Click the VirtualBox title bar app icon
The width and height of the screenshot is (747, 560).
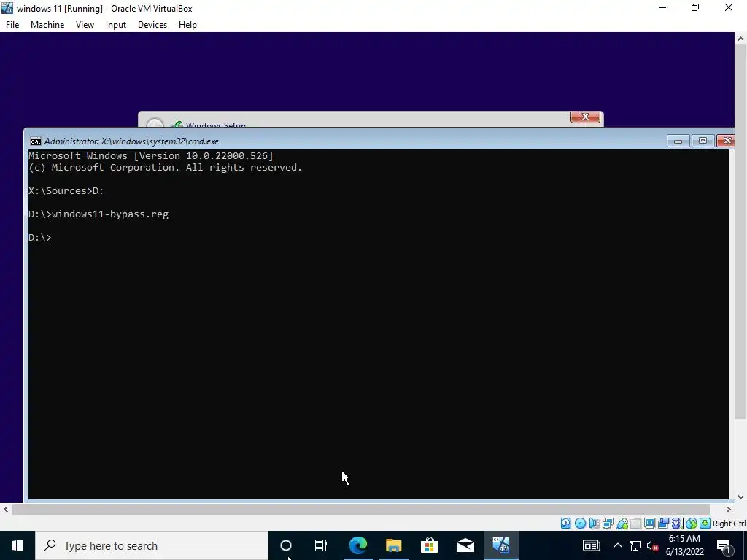click(7, 8)
